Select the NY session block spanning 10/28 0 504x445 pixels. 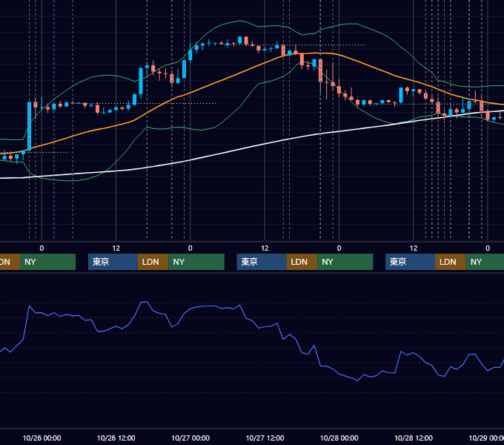pyautogui.click(x=345, y=262)
